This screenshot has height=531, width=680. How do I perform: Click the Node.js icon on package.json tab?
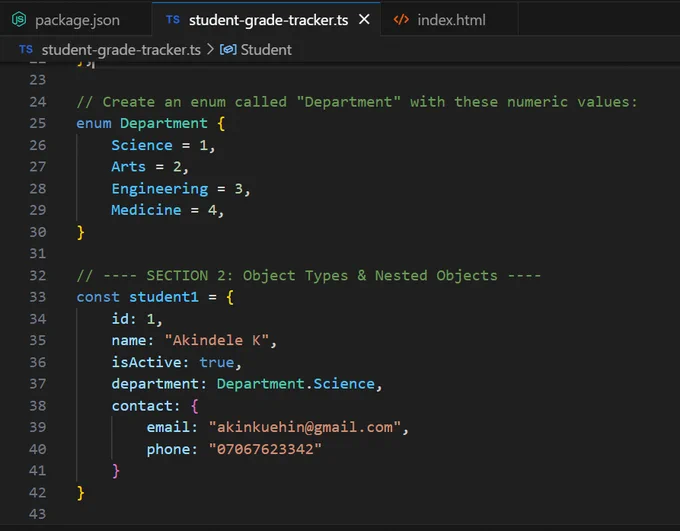coord(19,20)
